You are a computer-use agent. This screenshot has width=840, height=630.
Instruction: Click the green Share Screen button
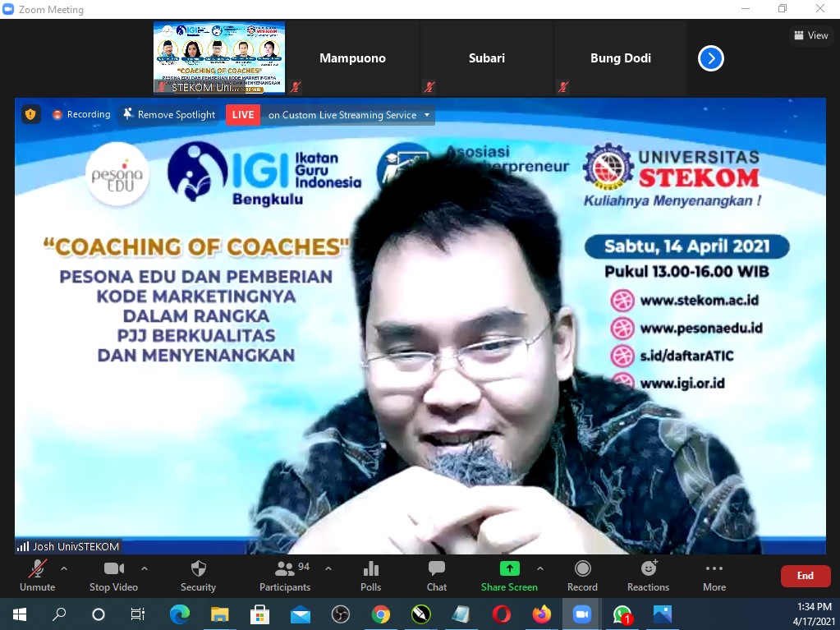[x=509, y=576]
